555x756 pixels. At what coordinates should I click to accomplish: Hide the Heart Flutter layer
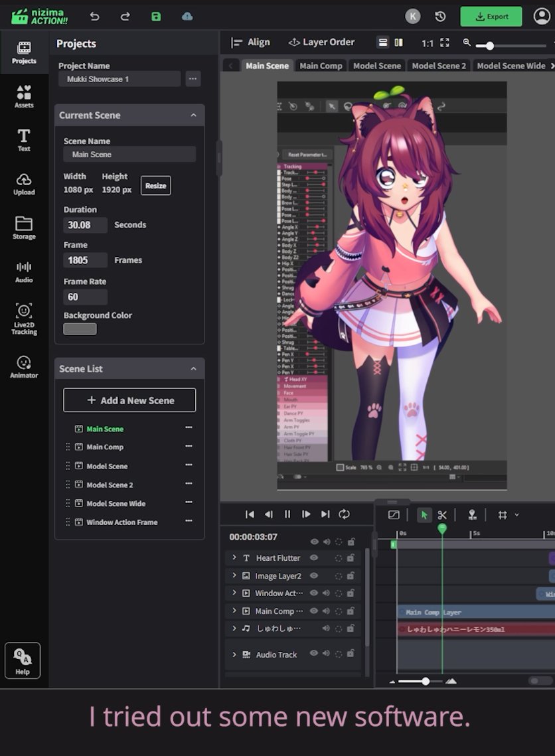click(313, 558)
